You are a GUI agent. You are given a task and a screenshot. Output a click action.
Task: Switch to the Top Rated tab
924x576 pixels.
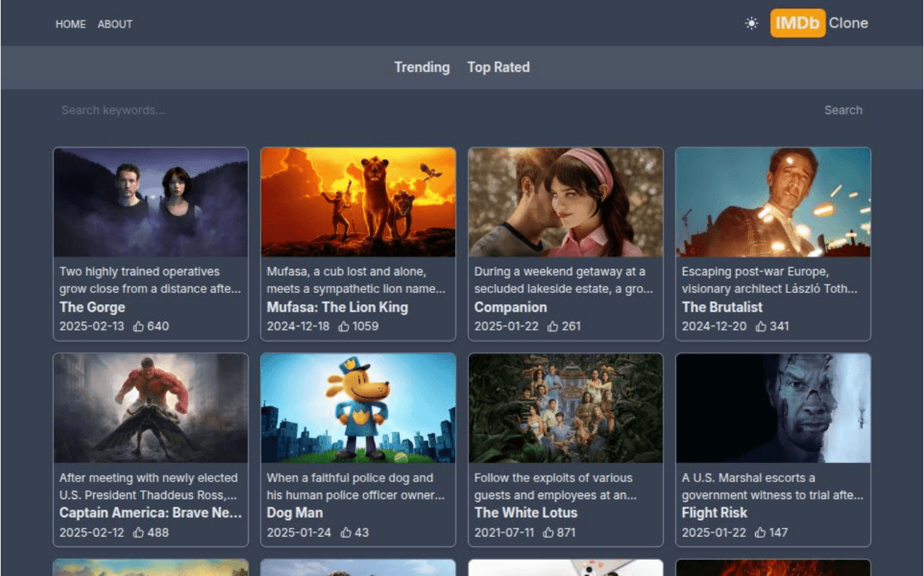pos(498,67)
